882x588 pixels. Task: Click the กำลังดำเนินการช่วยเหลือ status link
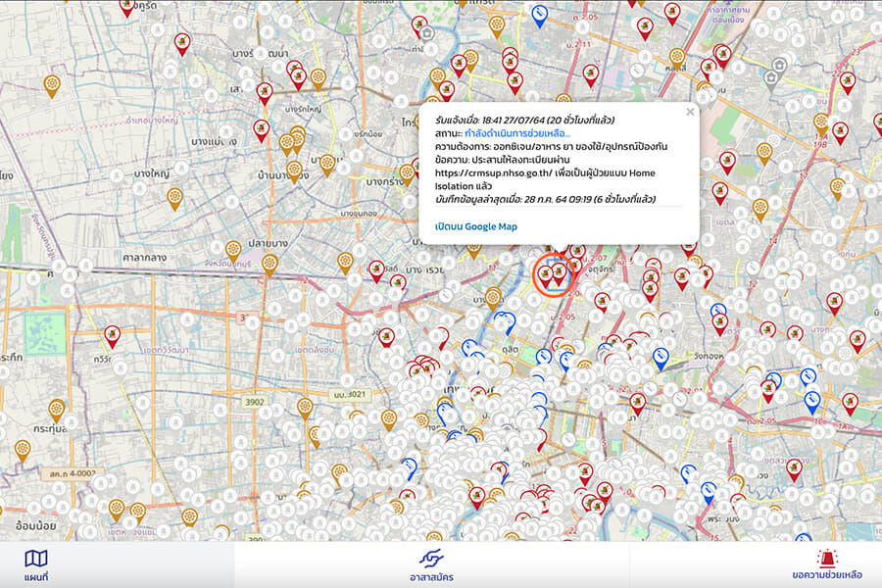pos(517,133)
